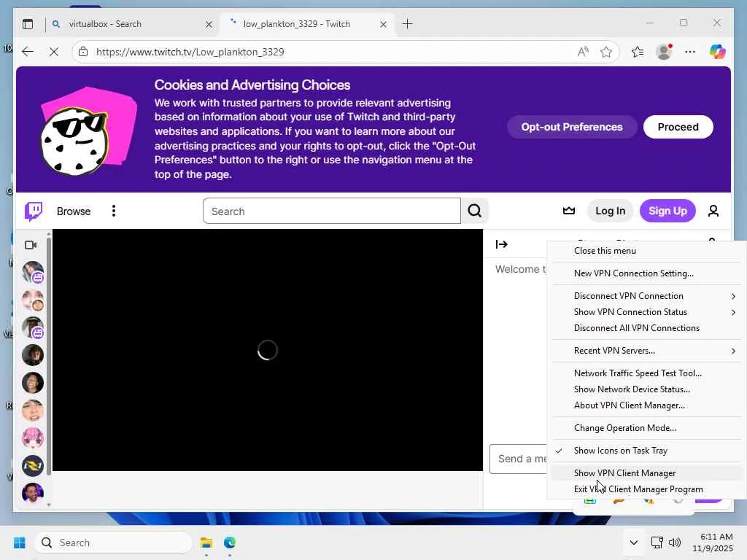Click the Twitch search magnifier button
The width and height of the screenshot is (747, 560).
(474, 211)
